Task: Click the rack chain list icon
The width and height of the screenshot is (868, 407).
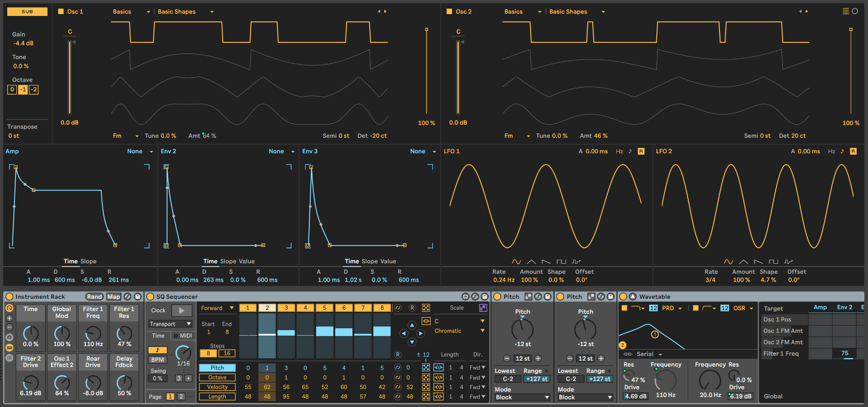Action: (x=9, y=358)
